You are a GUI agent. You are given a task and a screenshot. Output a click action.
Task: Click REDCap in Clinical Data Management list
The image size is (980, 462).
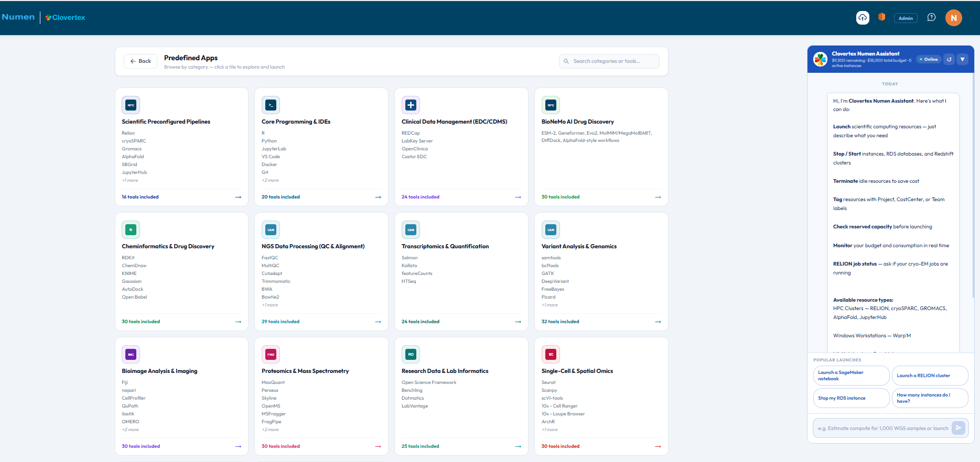click(411, 133)
